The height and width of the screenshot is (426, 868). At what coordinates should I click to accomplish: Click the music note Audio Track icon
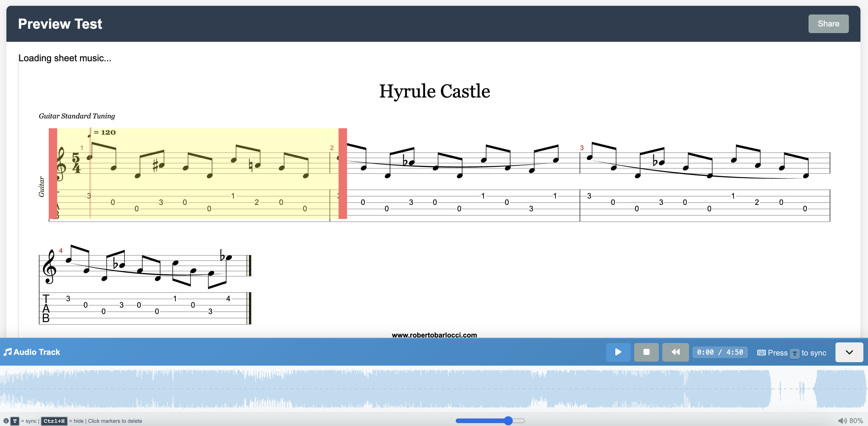point(8,352)
